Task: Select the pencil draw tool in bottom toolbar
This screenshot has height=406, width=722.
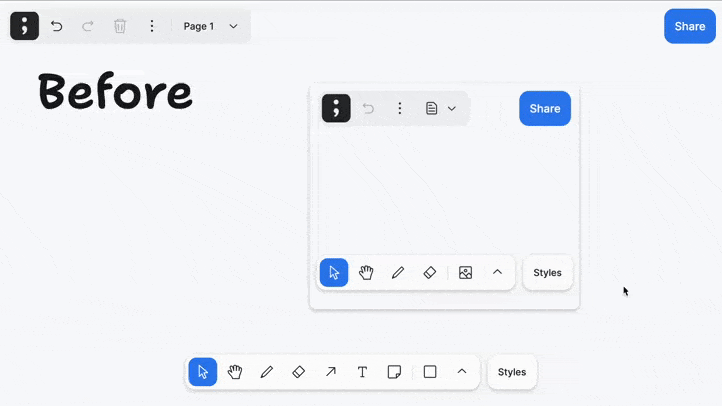Action: pos(267,372)
